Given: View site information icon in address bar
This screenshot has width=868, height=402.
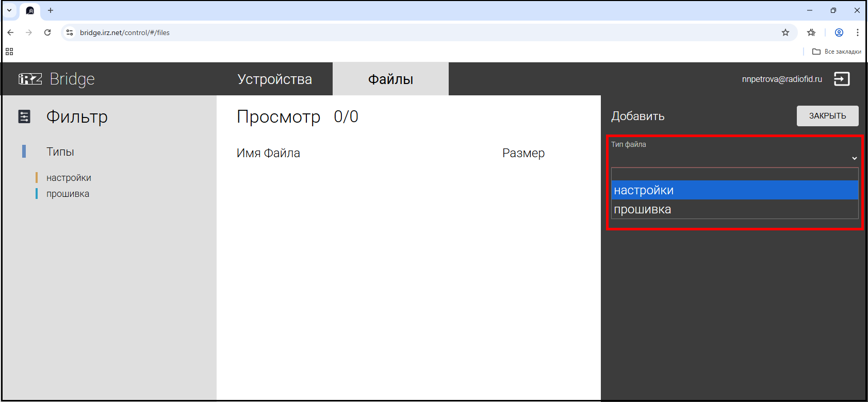Looking at the screenshot, I should pyautogui.click(x=70, y=32).
